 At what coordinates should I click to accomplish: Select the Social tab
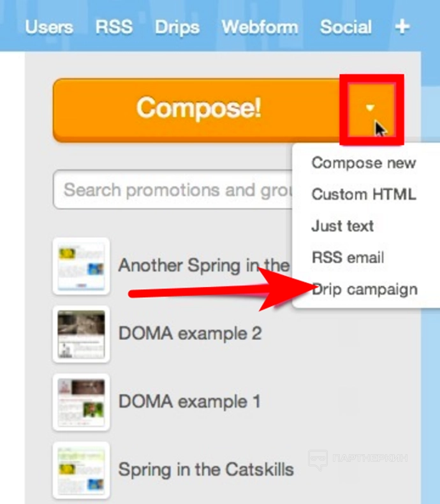pos(346,27)
